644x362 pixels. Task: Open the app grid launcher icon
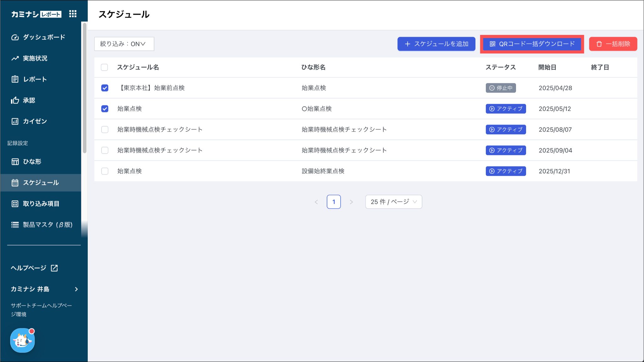coord(73,14)
